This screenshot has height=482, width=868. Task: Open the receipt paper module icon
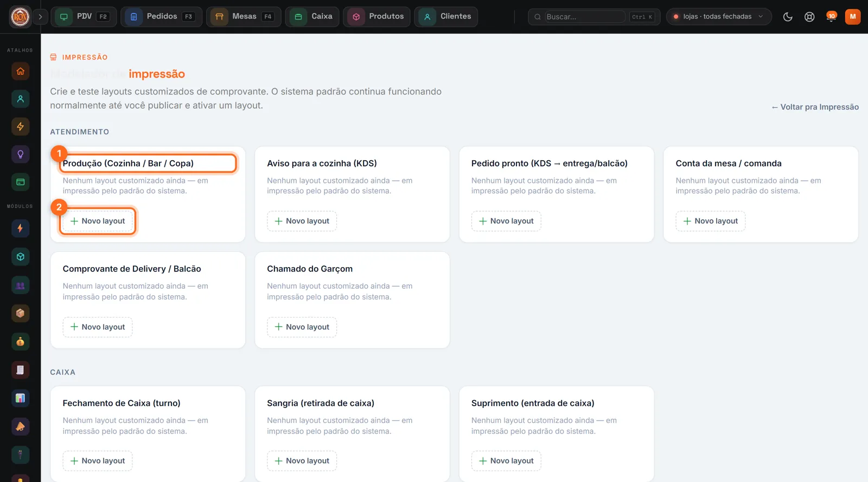pos(21,370)
